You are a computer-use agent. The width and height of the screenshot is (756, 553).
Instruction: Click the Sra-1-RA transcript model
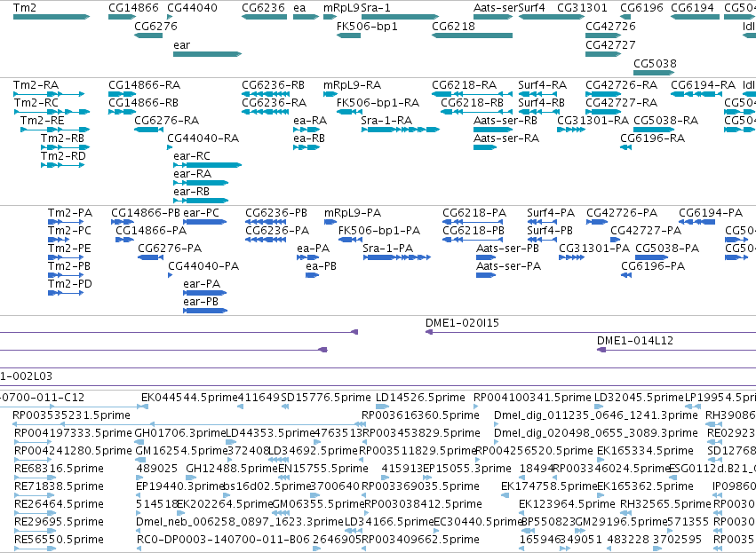click(x=400, y=130)
